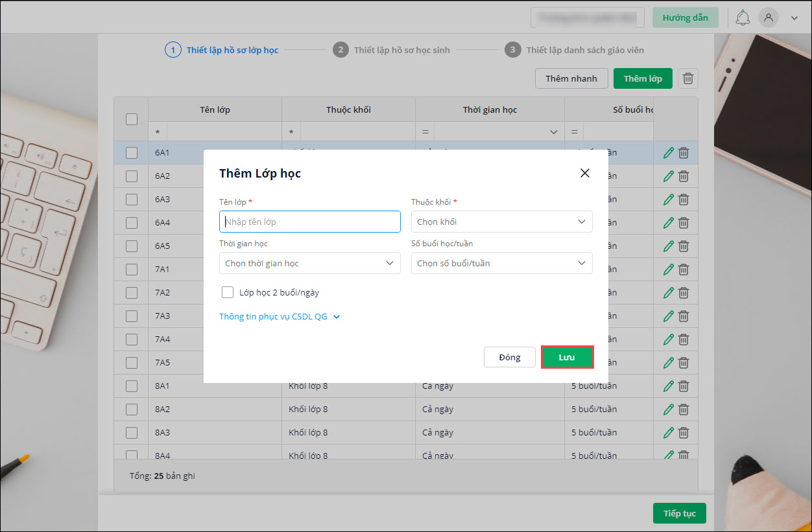The width and height of the screenshot is (812, 532).
Task: Click the bulk delete trash button above table
Action: [688, 78]
